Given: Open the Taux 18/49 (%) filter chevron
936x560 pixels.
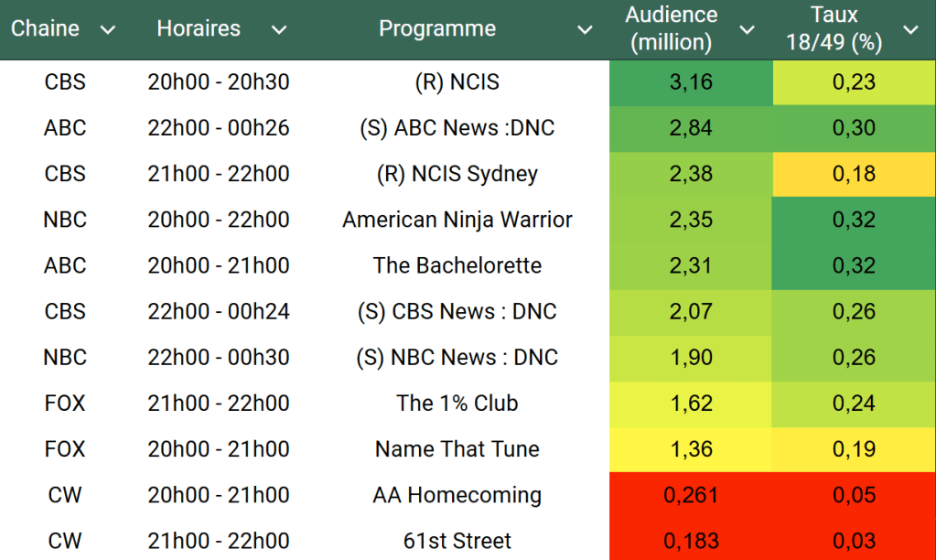Looking at the screenshot, I should coord(910,30).
